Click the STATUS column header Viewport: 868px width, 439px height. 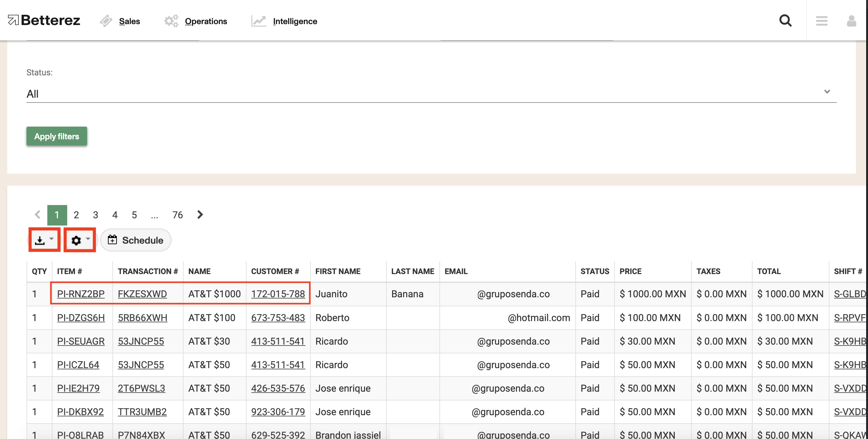[x=595, y=271]
